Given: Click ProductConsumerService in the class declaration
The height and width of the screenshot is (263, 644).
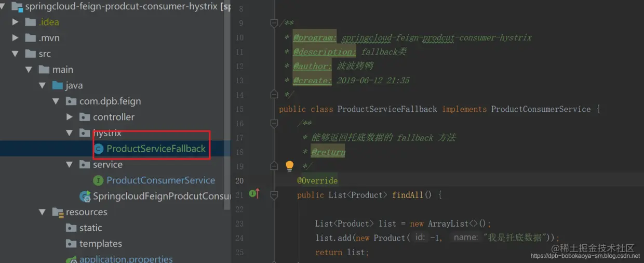Looking at the screenshot, I should pyautogui.click(x=541, y=109).
